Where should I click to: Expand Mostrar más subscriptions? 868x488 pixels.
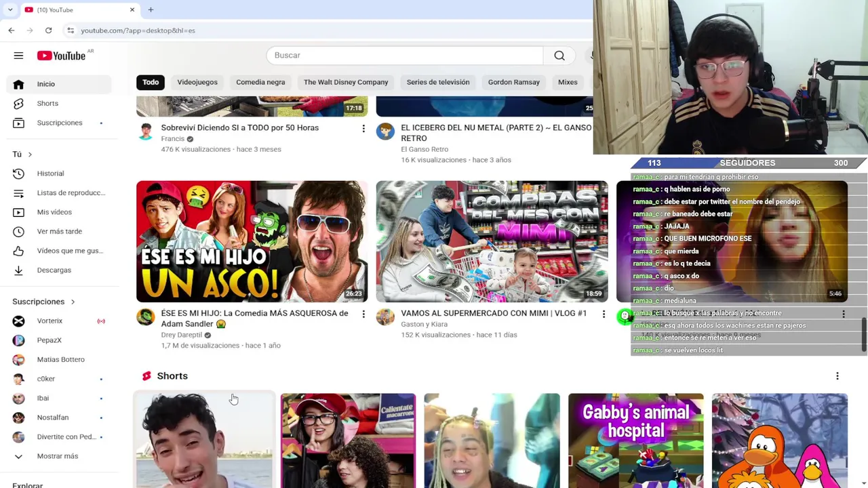[x=59, y=456]
